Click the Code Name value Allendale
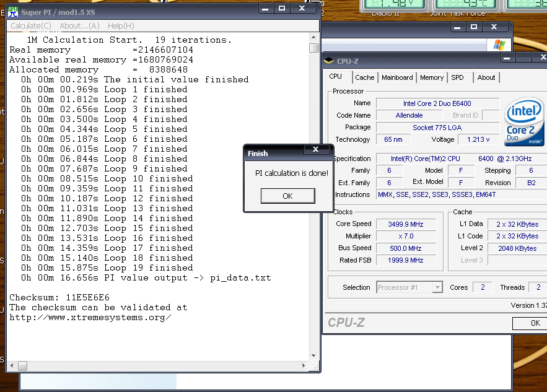Image resolution: width=547 pixels, height=392 pixels. pyautogui.click(x=409, y=115)
